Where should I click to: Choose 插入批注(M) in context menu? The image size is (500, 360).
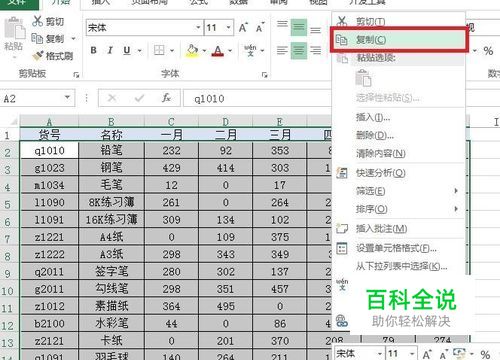pyautogui.click(x=398, y=228)
